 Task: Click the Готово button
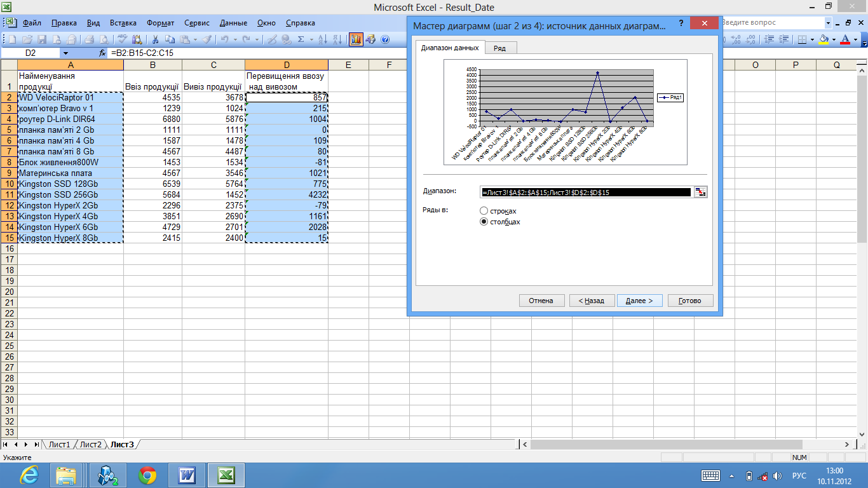690,301
